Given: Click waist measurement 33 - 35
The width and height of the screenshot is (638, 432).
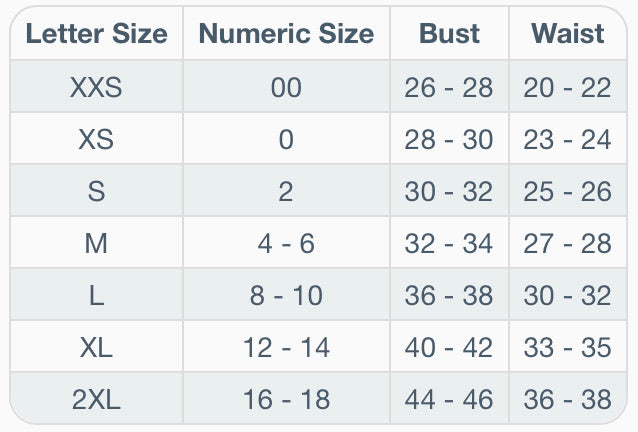Looking at the screenshot, I should (x=568, y=347).
